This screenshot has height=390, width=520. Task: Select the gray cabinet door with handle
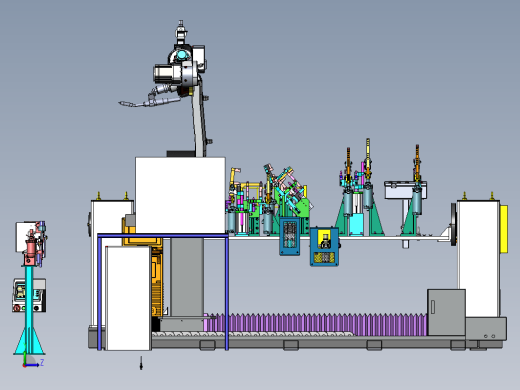pos(446,312)
